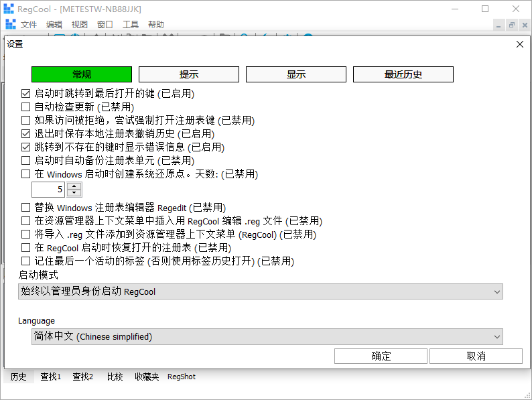Close the inner MDI child window
This screenshot has width=532, height=400.
pos(525,25)
